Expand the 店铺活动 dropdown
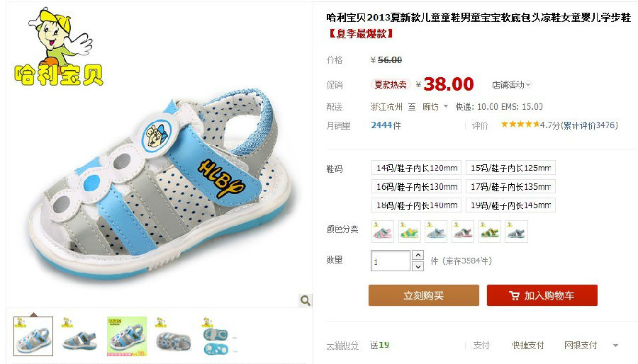 511,84
